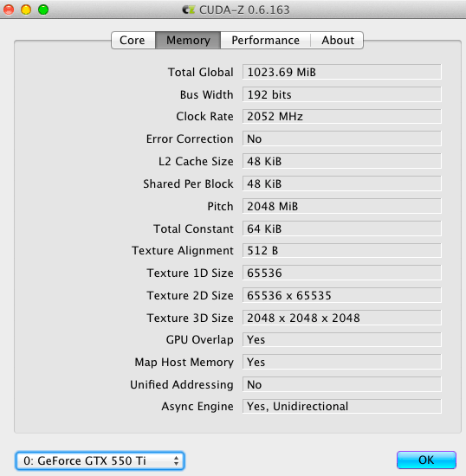Click the Map Host Memory value Yes

[x=342, y=362]
